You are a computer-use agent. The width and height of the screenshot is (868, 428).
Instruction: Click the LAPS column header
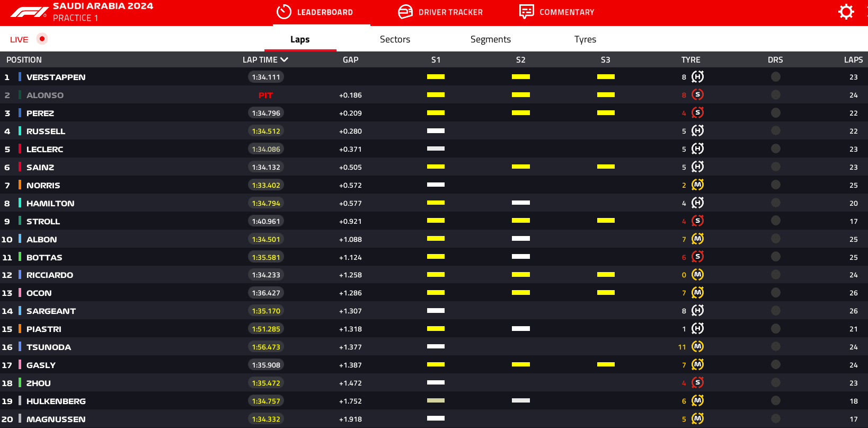853,60
